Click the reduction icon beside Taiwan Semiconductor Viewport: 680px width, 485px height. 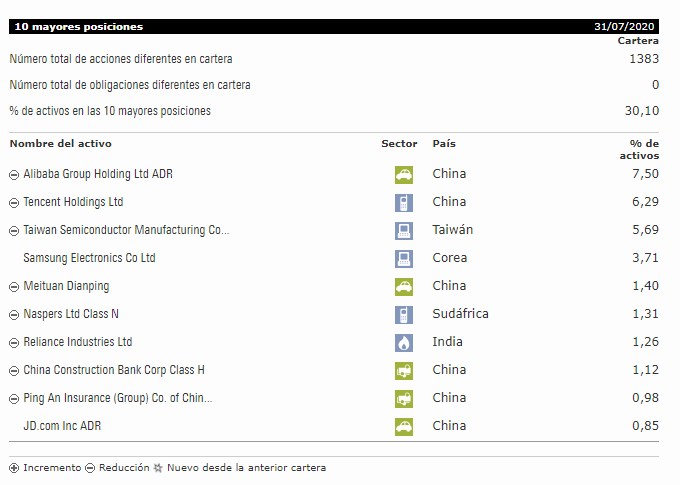pos(14,231)
